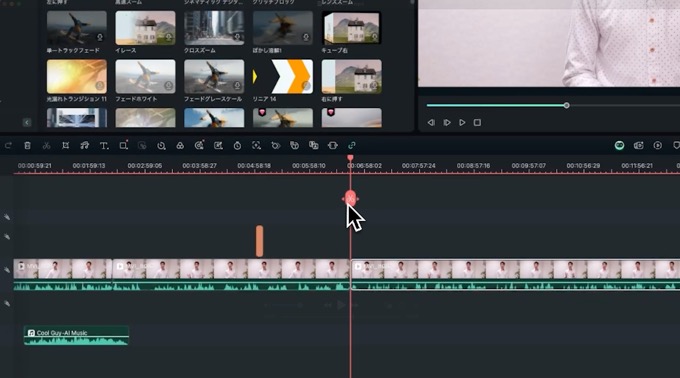
Task: Click the イレース label text
Action: [x=126, y=51]
